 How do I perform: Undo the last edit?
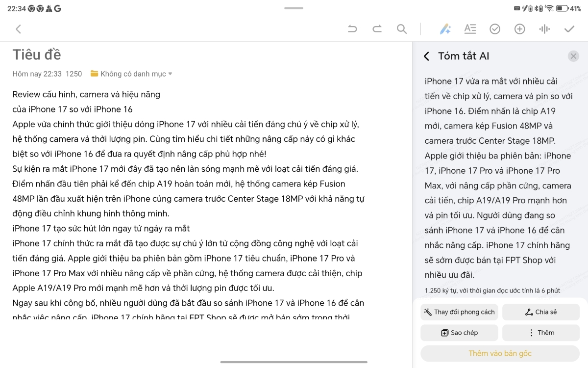[352, 29]
